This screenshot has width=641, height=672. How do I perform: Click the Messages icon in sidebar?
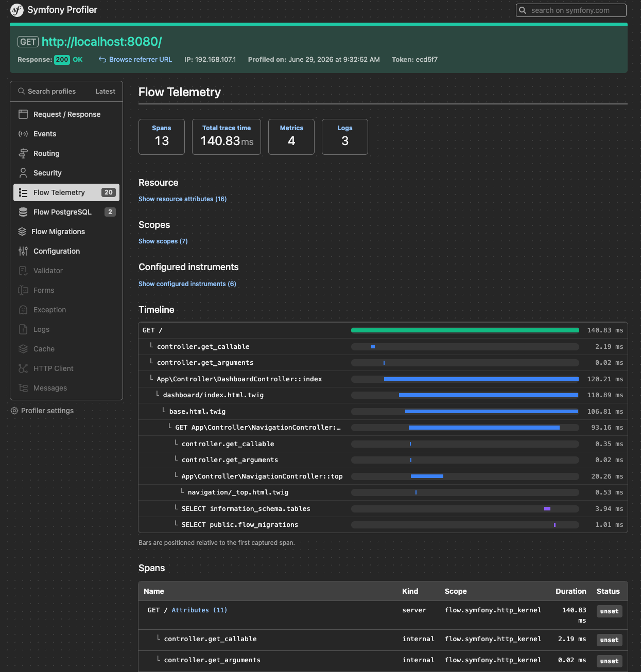[x=23, y=388]
